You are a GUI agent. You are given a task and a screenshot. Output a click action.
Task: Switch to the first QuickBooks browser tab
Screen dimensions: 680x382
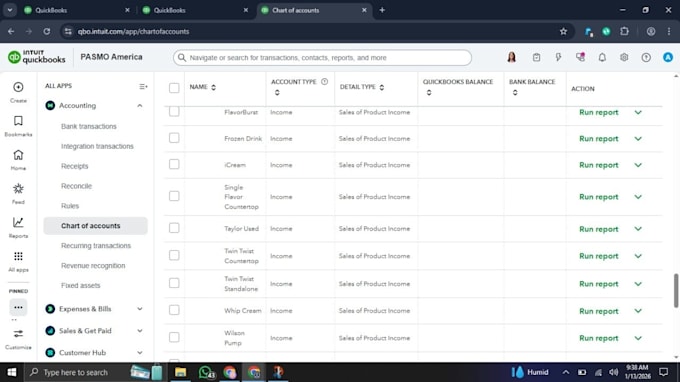coord(78,10)
